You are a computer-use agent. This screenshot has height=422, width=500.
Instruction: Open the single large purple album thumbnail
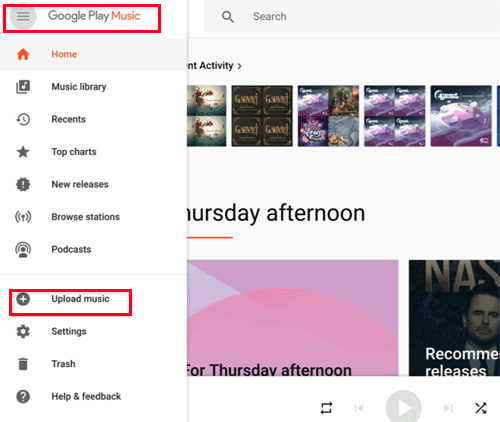461,116
